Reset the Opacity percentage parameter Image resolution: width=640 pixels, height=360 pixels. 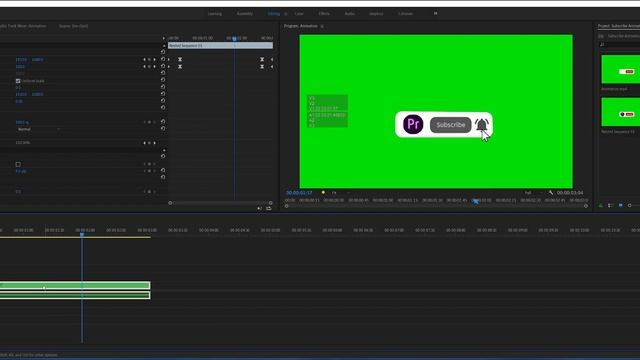point(163,122)
